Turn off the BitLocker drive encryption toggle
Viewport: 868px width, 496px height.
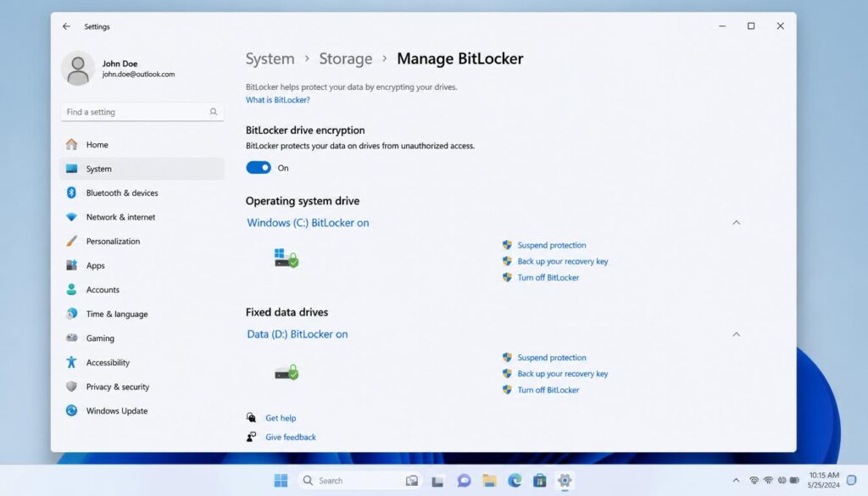[x=259, y=168]
